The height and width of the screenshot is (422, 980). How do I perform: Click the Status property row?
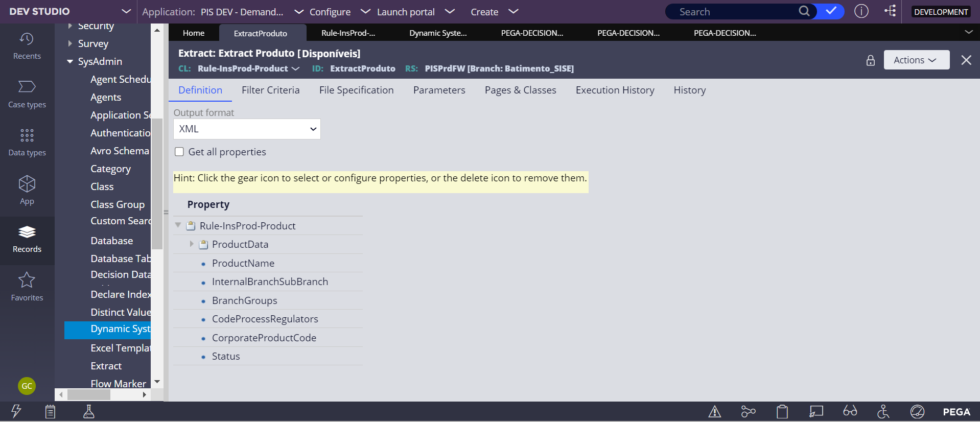268,356
